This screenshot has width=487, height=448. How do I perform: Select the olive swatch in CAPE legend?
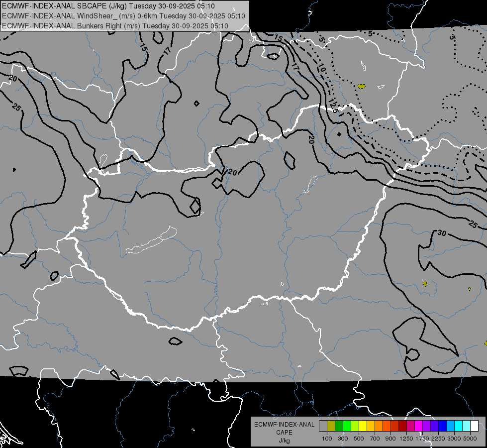(x=331, y=426)
